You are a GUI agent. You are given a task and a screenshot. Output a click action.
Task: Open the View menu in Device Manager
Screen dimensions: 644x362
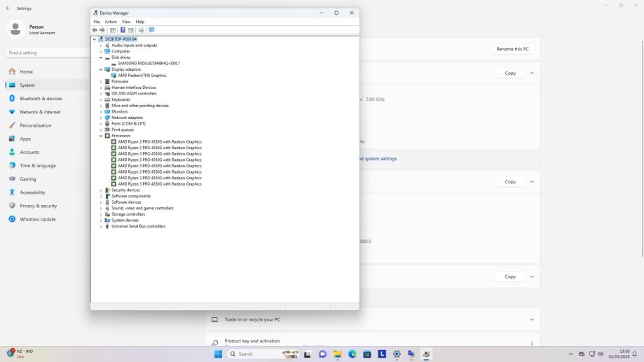pyautogui.click(x=126, y=22)
